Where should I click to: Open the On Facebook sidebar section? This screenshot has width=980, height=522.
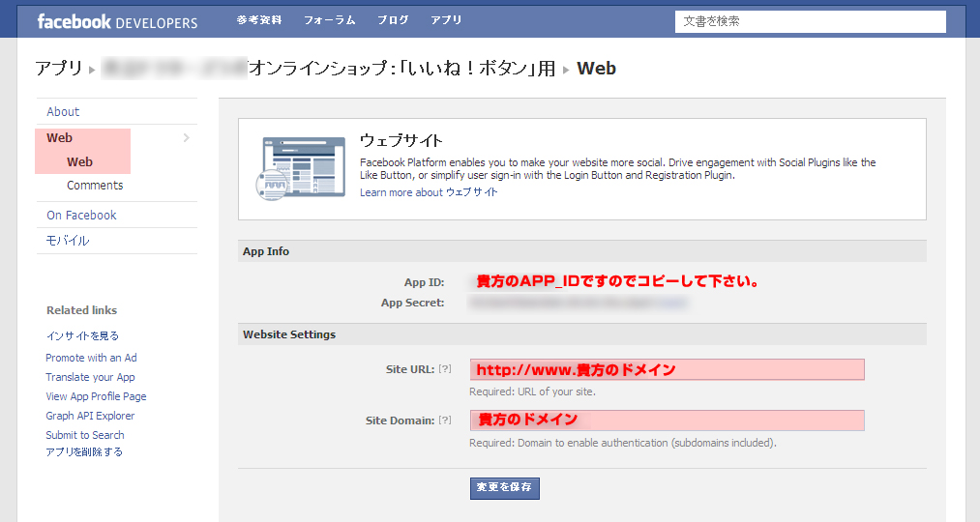[x=81, y=216]
